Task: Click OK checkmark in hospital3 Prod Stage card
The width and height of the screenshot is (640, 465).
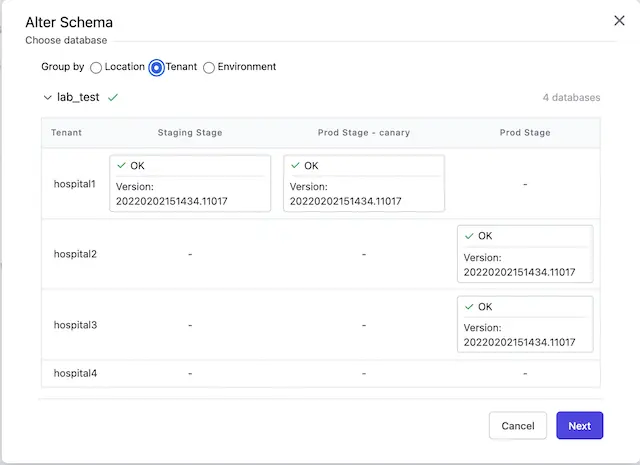Action: click(470, 307)
